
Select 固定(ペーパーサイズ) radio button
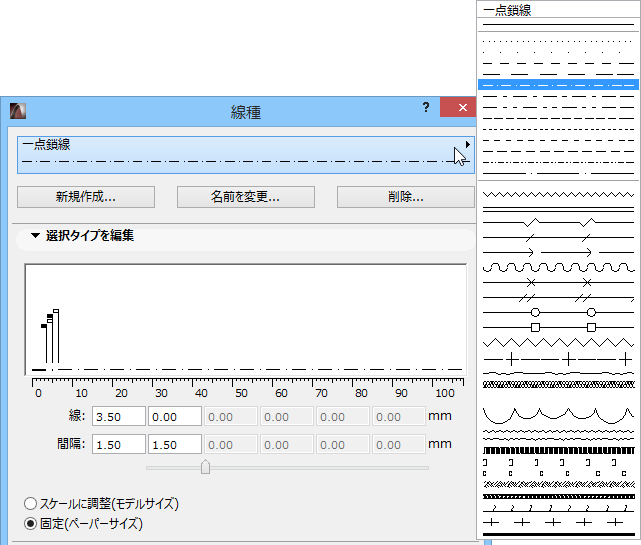coord(30,523)
